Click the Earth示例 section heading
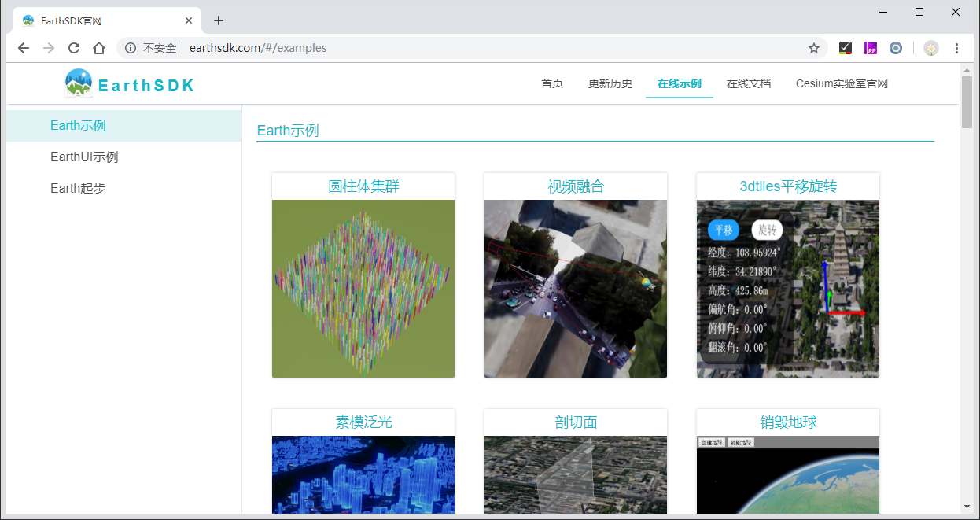Screen dimensions: 980x520 coord(288,131)
